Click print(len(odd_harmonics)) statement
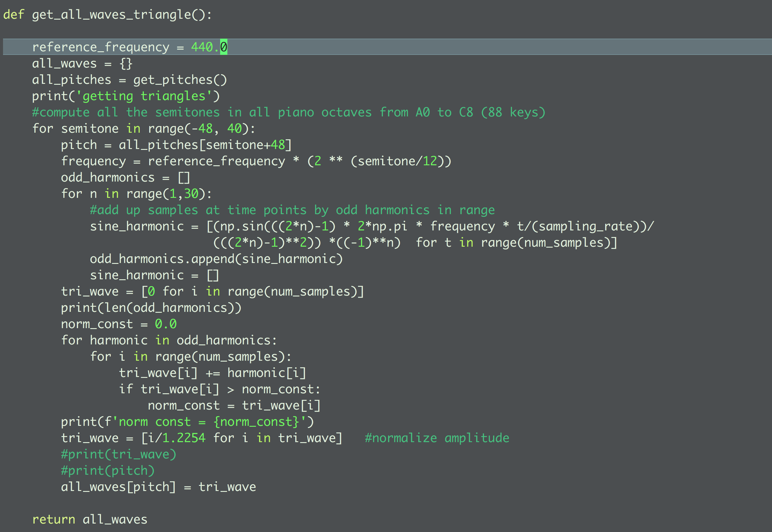 click(x=152, y=307)
